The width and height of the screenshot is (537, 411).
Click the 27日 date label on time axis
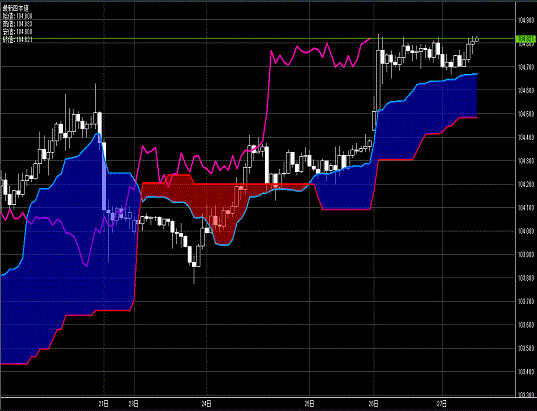[442, 402]
